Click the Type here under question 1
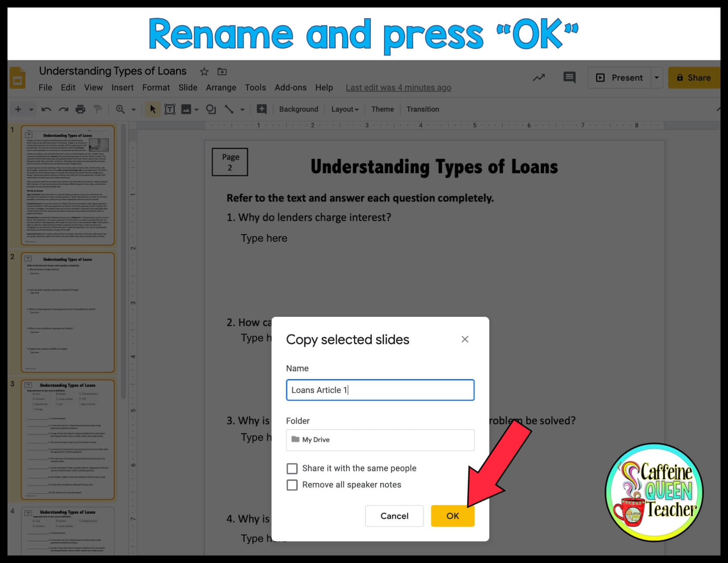Image resolution: width=728 pixels, height=563 pixels. click(264, 238)
